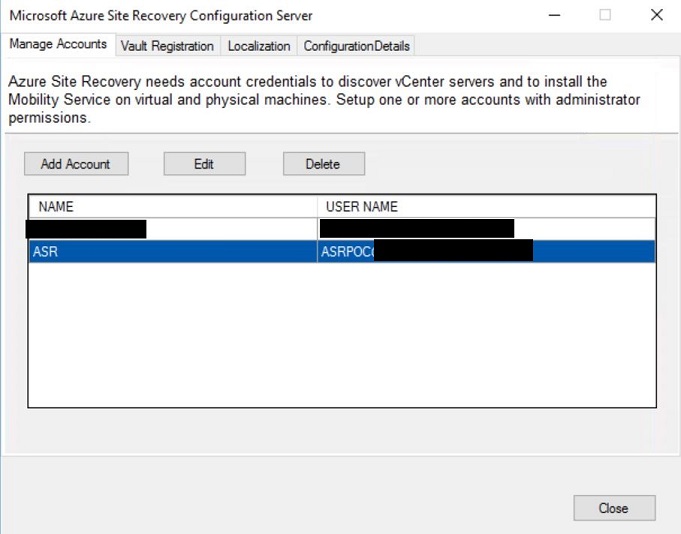
Task: Click the USER NAME column header
Action: pyautogui.click(x=486, y=207)
